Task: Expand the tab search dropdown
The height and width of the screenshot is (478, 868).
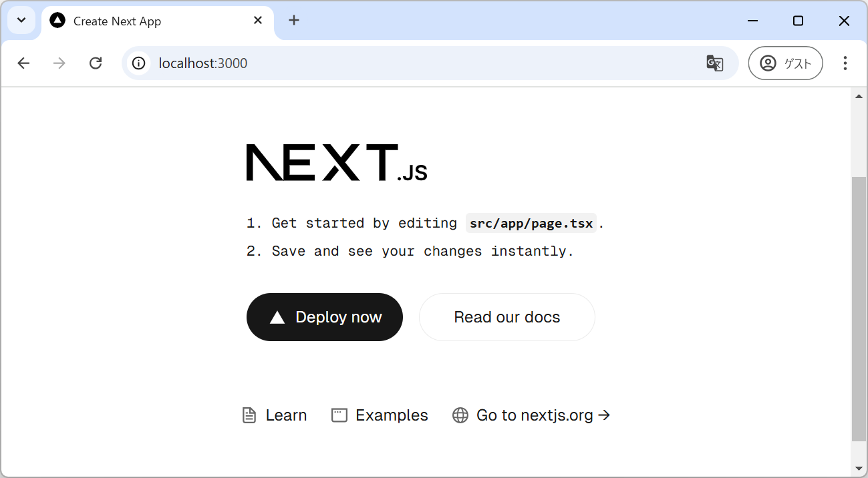Action: [21, 21]
